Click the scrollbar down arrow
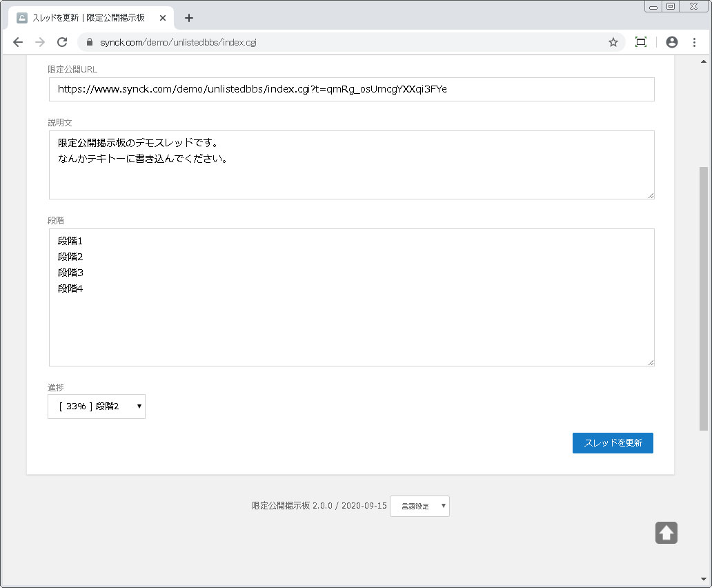The width and height of the screenshot is (712, 588). click(703, 579)
